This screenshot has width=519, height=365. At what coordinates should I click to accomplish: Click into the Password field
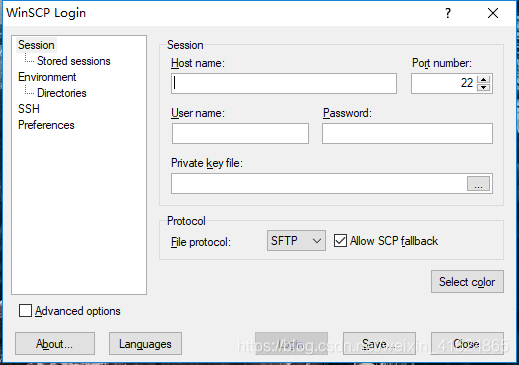[407, 133]
